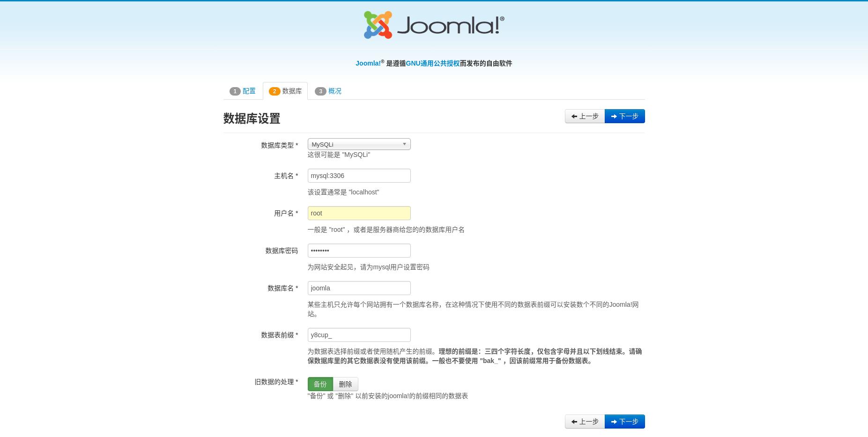Viewport: 868px width, 437px height.
Task: Select the 数据库 step tab
Action: 285,91
